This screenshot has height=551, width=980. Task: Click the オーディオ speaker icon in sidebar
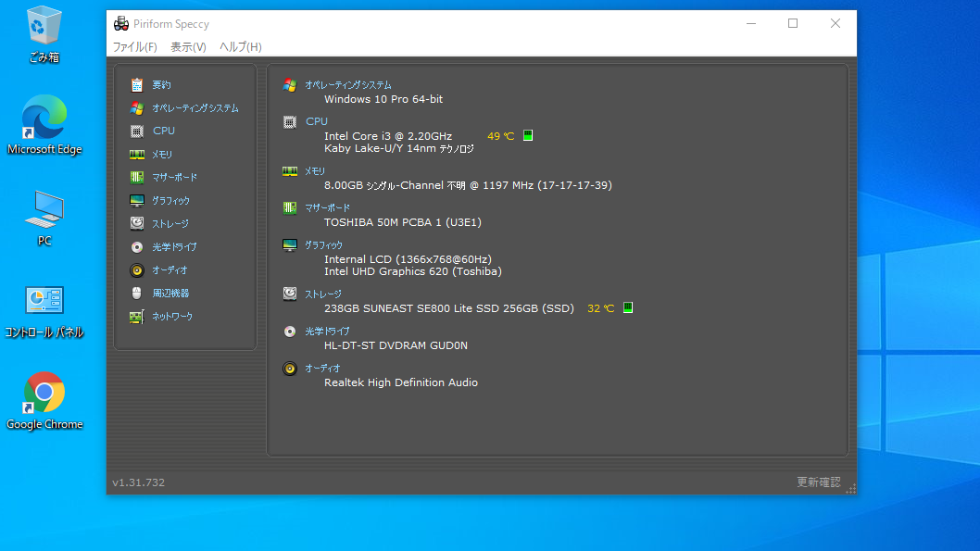pos(137,269)
